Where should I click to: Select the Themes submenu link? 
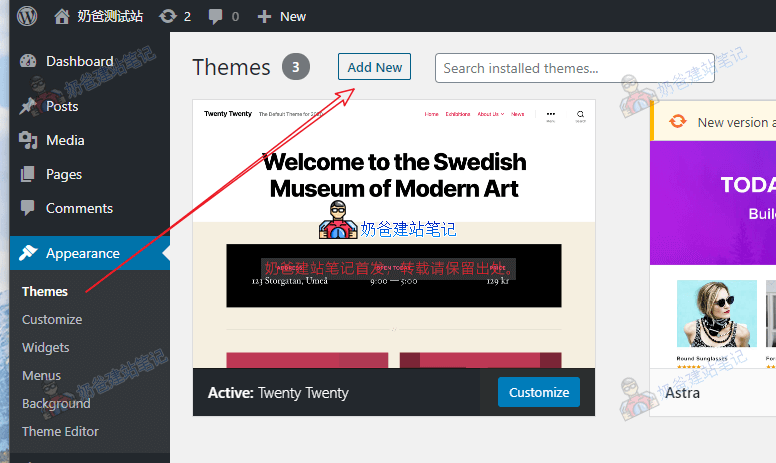pos(45,291)
